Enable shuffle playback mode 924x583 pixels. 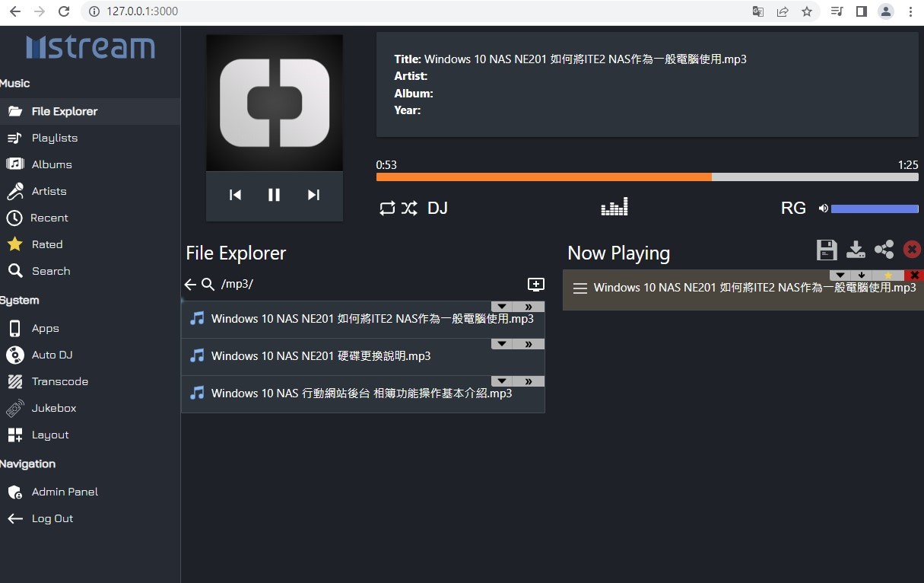coord(410,207)
